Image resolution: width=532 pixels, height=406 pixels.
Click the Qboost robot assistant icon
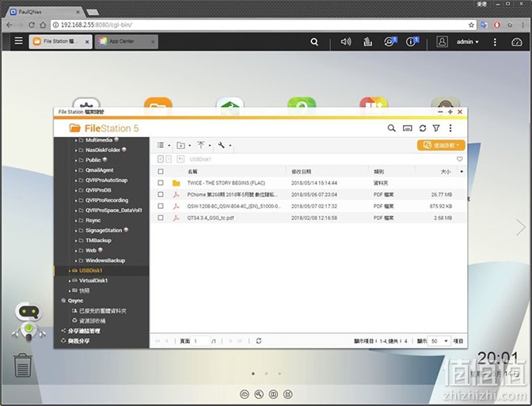click(28, 321)
